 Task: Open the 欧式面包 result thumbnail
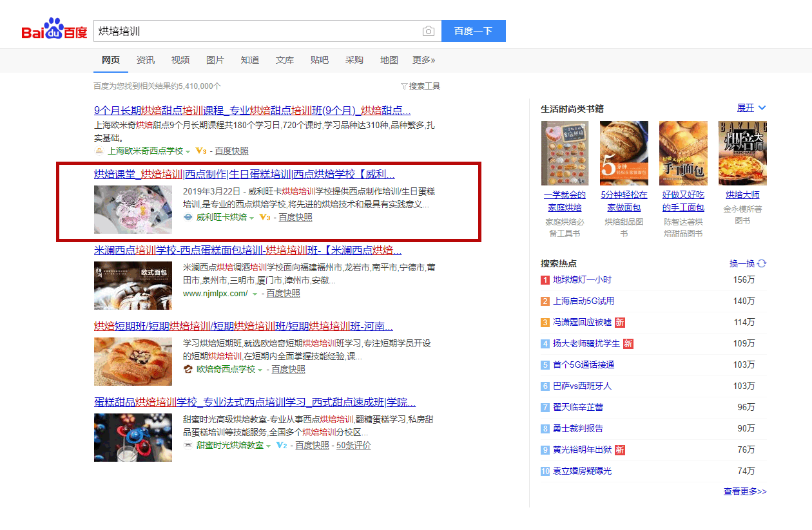coord(133,285)
